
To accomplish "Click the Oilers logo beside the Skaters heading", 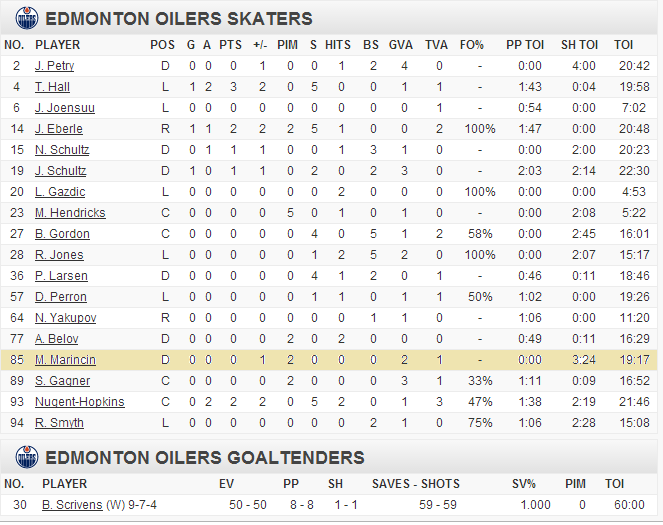I will [x=27, y=19].
